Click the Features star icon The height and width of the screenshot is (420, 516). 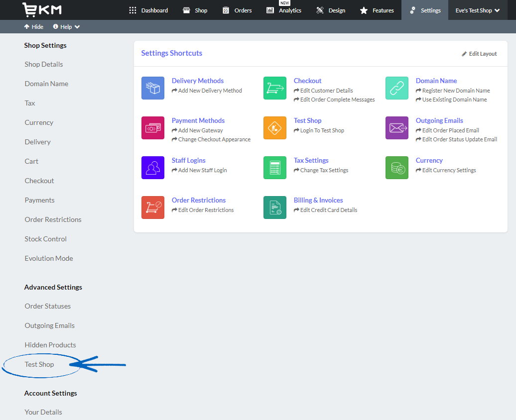(364, 10)
